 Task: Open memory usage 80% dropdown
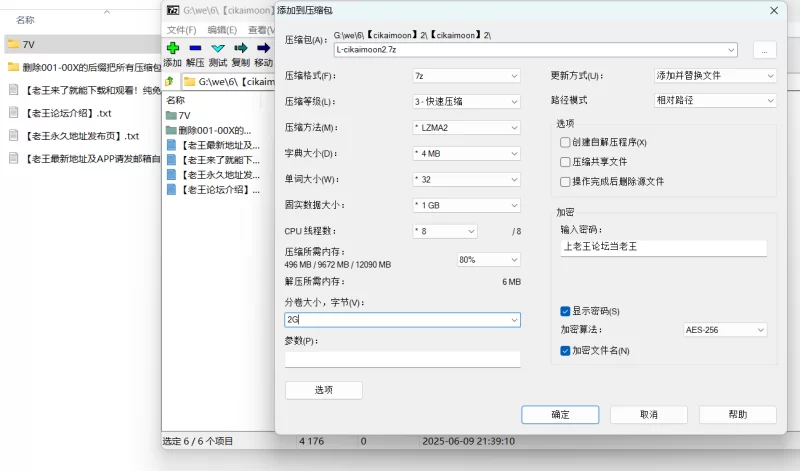pos(489,260)
